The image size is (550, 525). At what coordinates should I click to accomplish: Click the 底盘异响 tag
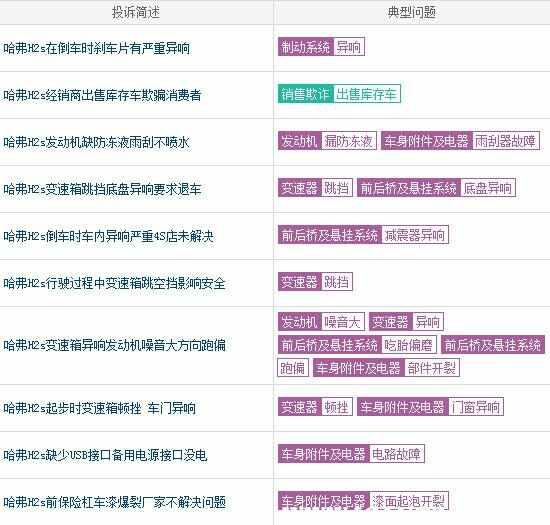(x=488, y=188)
